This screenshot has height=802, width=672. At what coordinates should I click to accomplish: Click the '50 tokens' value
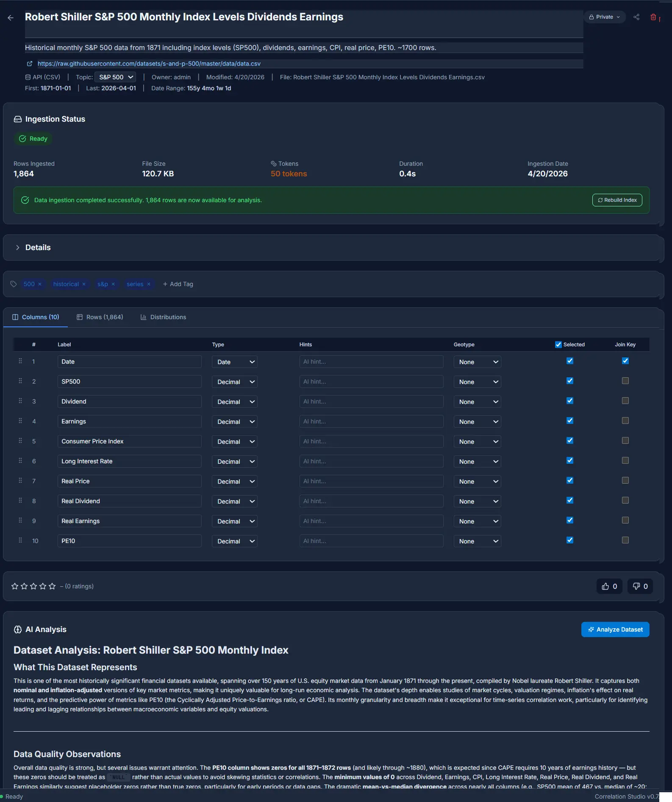[x=289, y=174]
